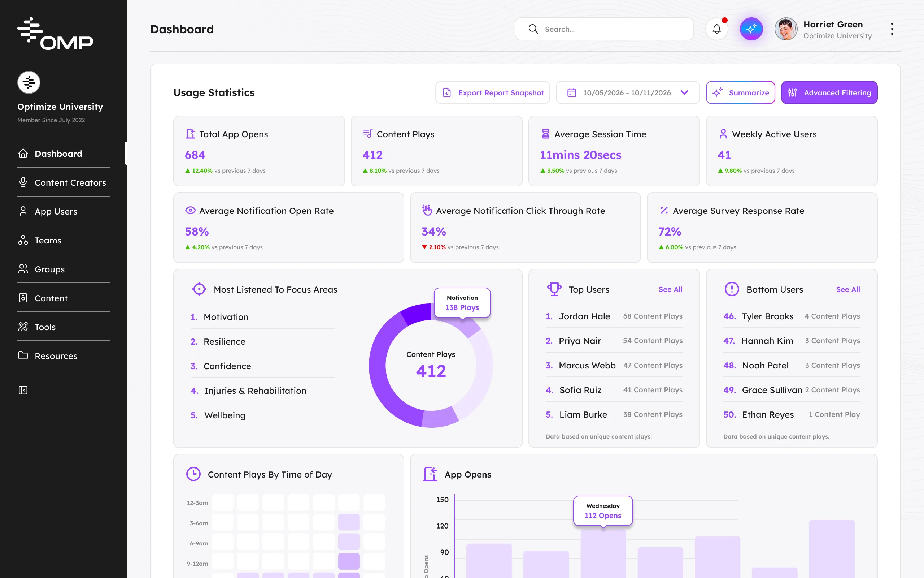The image size is (924, 578).
Task: Open Content Creators in the sidebar
Action: (x=64, y=182)
